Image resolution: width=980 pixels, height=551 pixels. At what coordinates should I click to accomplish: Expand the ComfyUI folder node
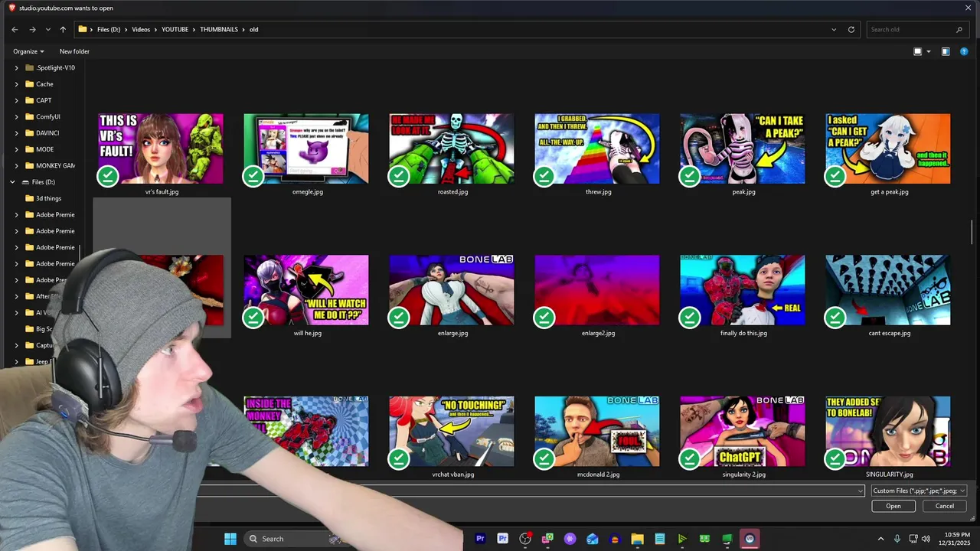coord(17,116)
